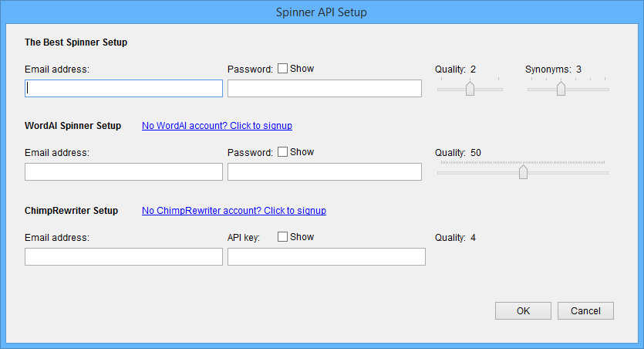Click The Best Spinner password field
Viewport: 644px width, 349px height.
pos(324,89)
